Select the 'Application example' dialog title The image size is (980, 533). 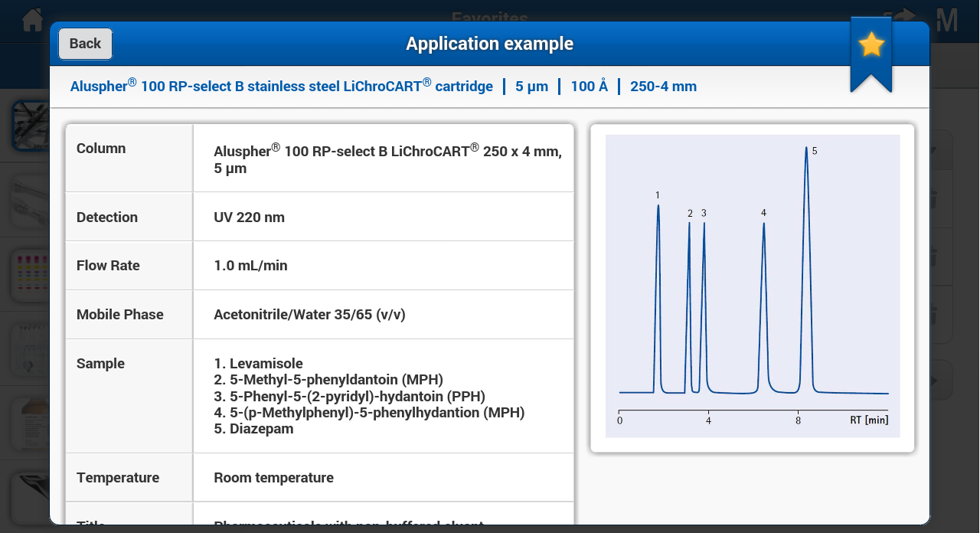click(x=490, y=44)
